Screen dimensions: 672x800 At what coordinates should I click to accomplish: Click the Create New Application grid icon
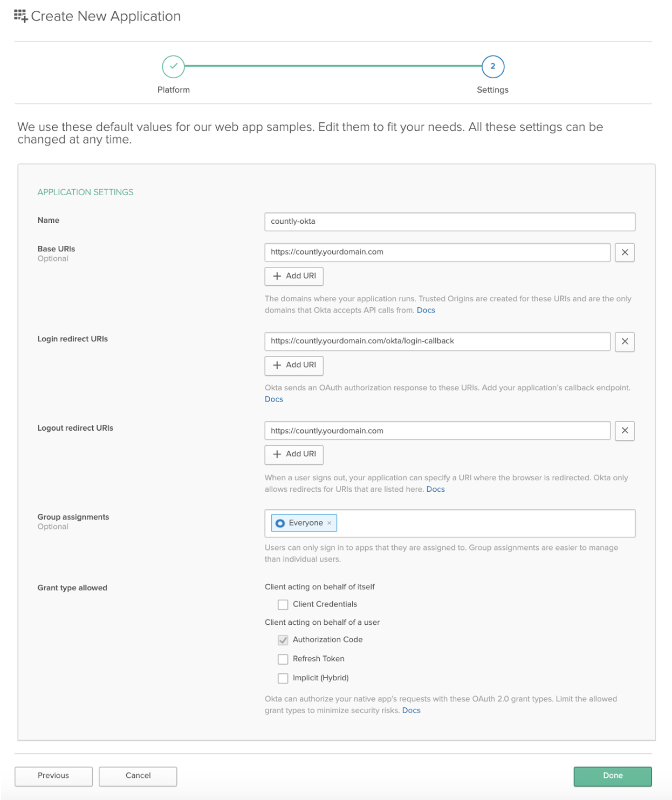tap(21, 16)
